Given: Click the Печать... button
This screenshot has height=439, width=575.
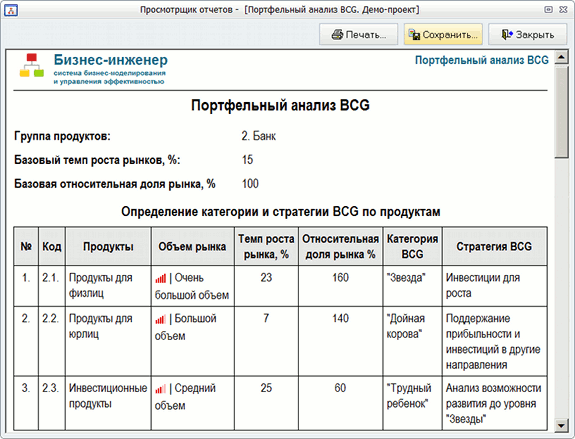Looking at the screenshot, I should tap(358, 34).
